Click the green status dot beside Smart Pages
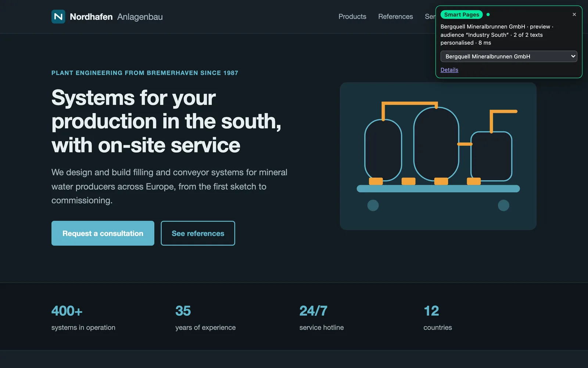This screenshot has width=588, height=368. [488, 15]
